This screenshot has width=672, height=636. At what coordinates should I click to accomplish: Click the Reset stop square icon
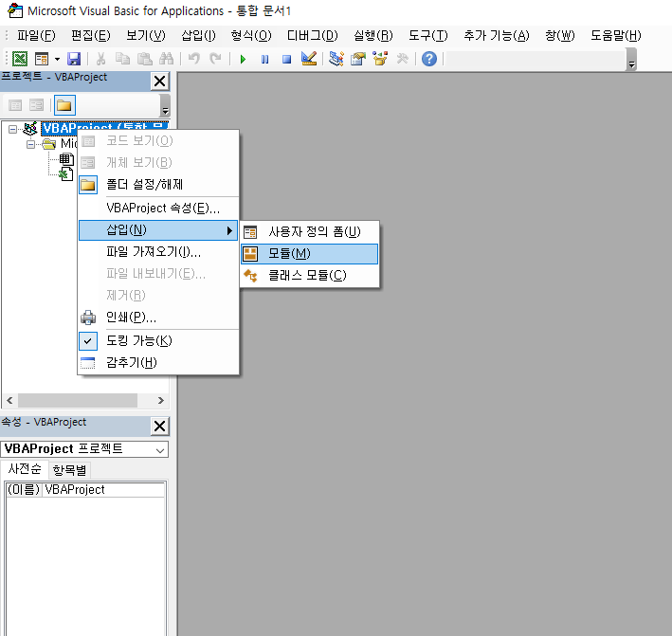287,59
